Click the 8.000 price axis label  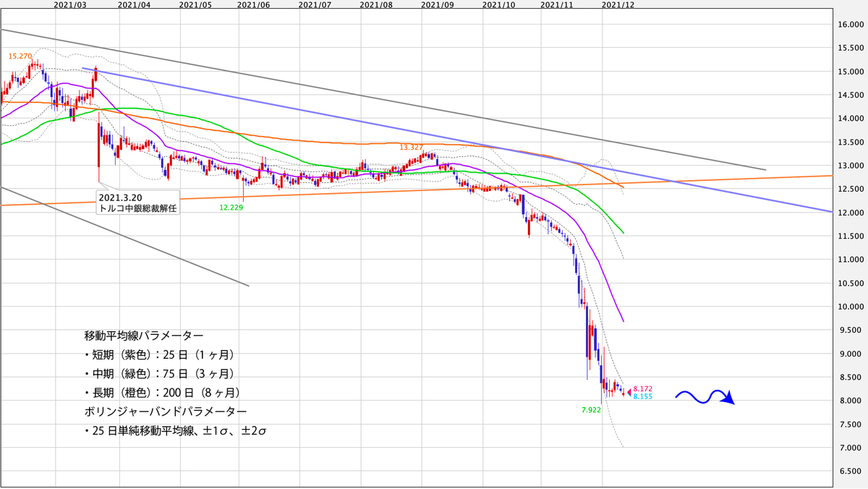coord(852,401)
